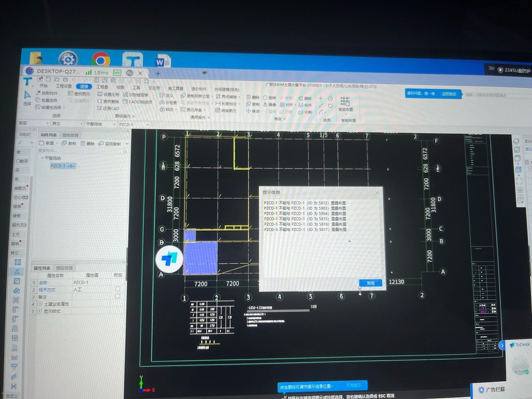Click 旋转 rotate tool
Image resolution: width=532 pixels, height=399 pixels.
point(270,98)
